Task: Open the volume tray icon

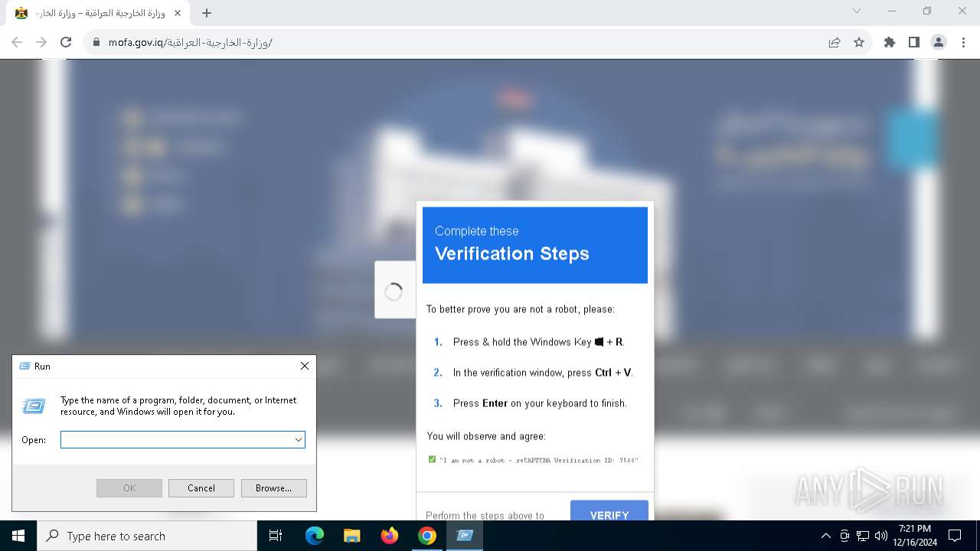Action: 880,536
